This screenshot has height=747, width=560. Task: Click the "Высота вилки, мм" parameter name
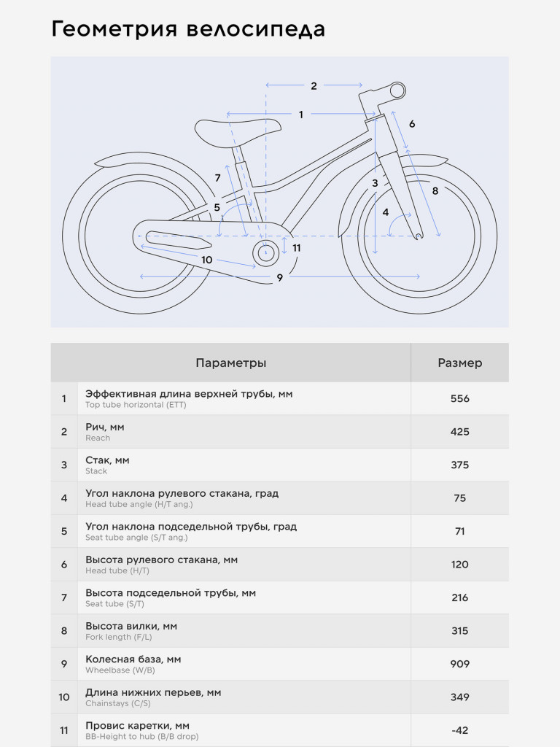131,626
